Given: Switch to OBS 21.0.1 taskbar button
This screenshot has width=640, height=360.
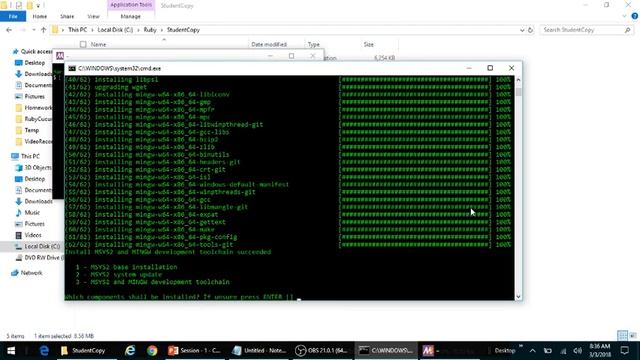Looking at the screenshot, I should point(322,351).
